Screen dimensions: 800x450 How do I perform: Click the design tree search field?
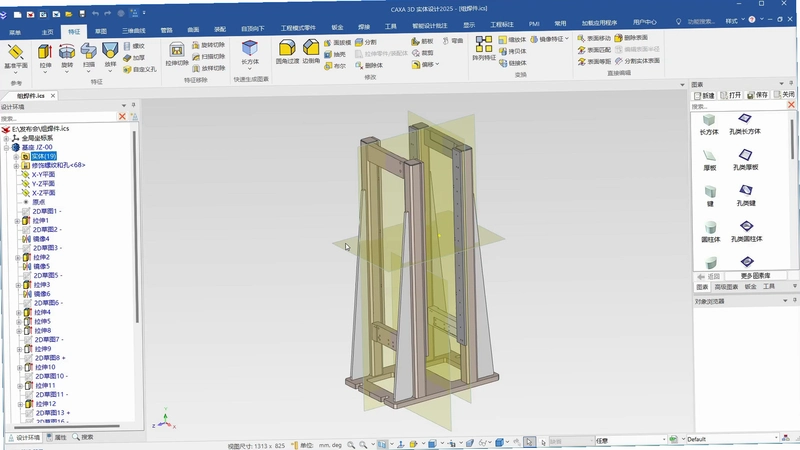(x=59, y=118)
